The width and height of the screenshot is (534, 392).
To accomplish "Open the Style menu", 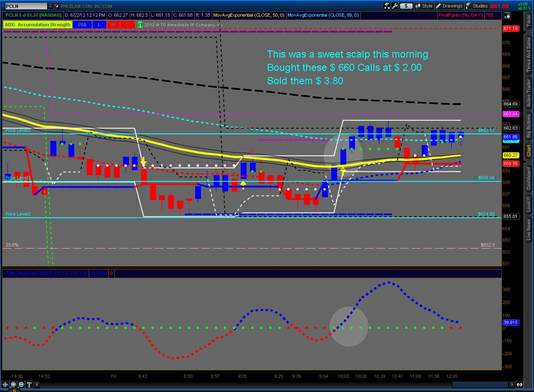I will point(424,6).
